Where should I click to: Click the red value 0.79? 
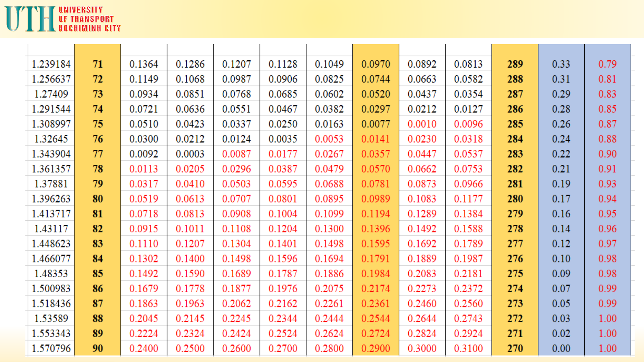click(607, 64)
